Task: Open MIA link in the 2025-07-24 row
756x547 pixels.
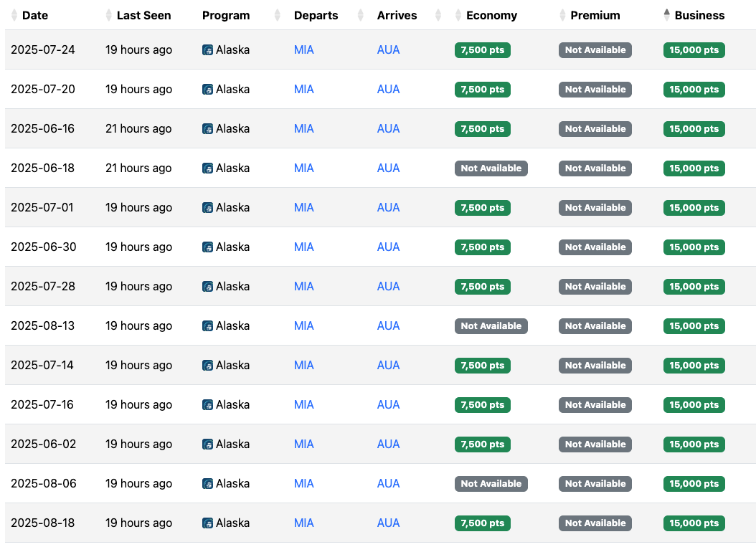Action: coord(303,50)
